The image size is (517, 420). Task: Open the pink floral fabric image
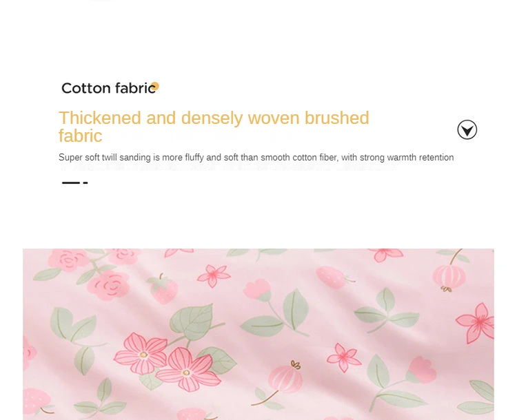(x=258, y=334)
